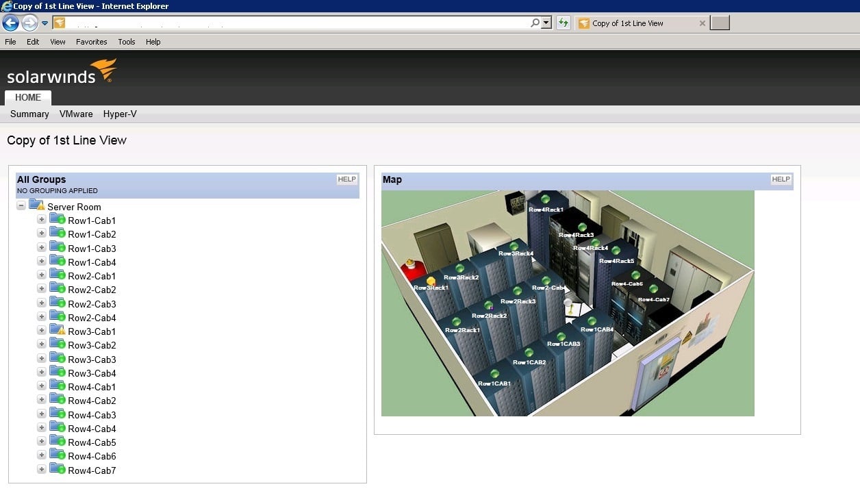Click the Row4-Cab5 folder status icon

pos(58,441)
